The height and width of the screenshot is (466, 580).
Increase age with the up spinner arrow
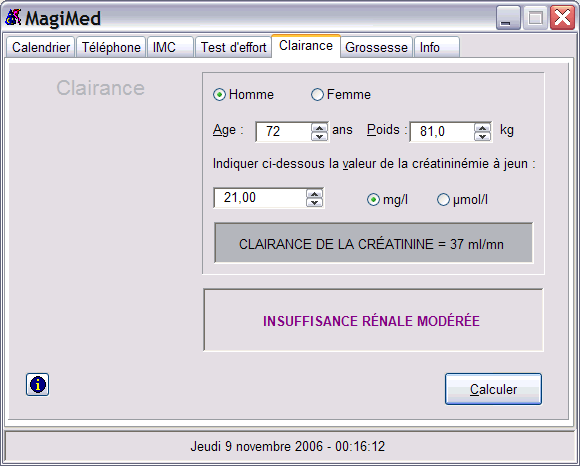click(320, 128)
